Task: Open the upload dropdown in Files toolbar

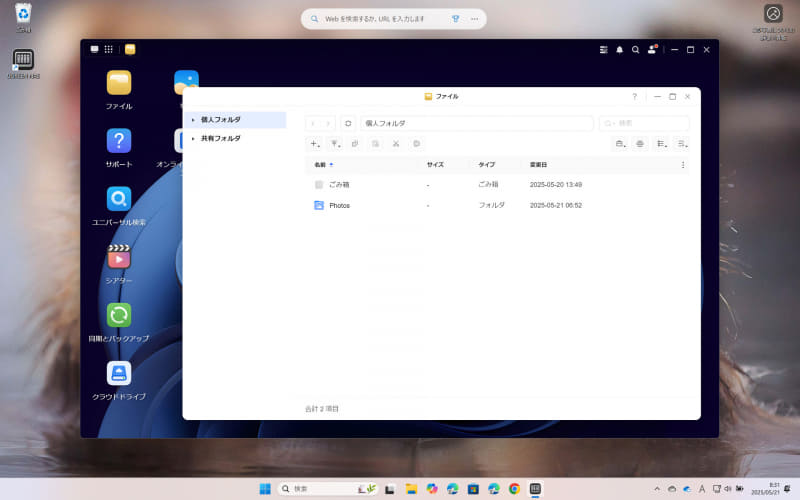Action: pos(335,144)
